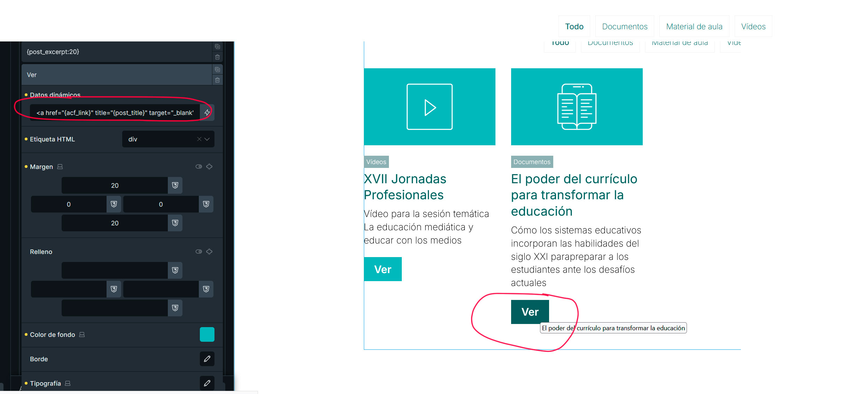Switch to Documentos filter tab
The width and height of the screenshot is (868, 394).
[625, 26]
